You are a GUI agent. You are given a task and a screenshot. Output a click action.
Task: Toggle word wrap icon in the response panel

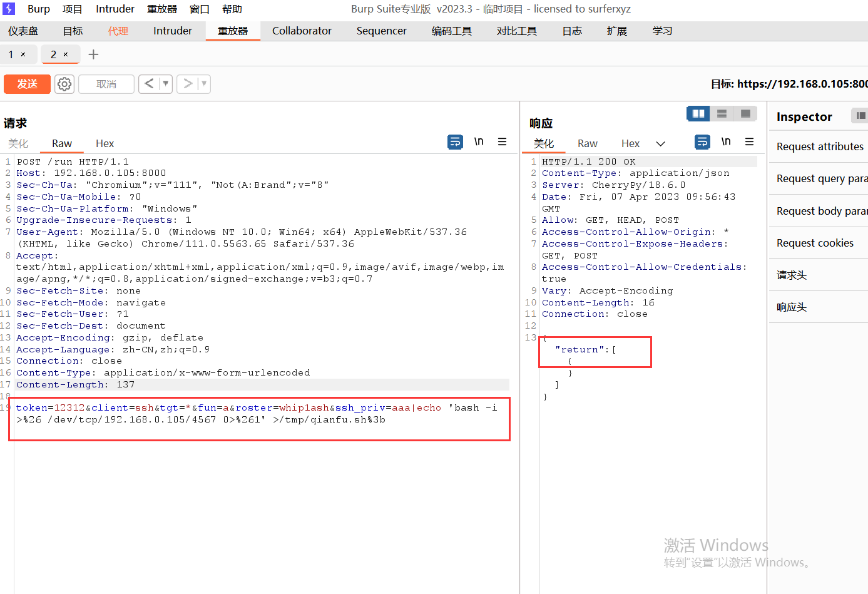(x=702, y=142)
